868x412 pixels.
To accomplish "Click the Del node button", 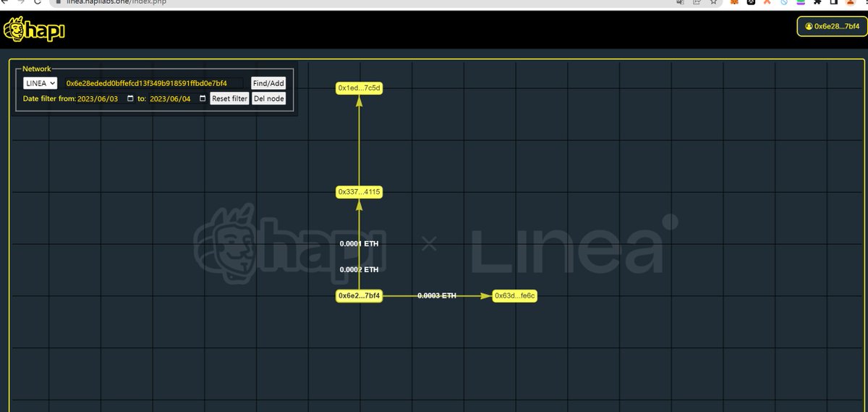I will point(268,98).
